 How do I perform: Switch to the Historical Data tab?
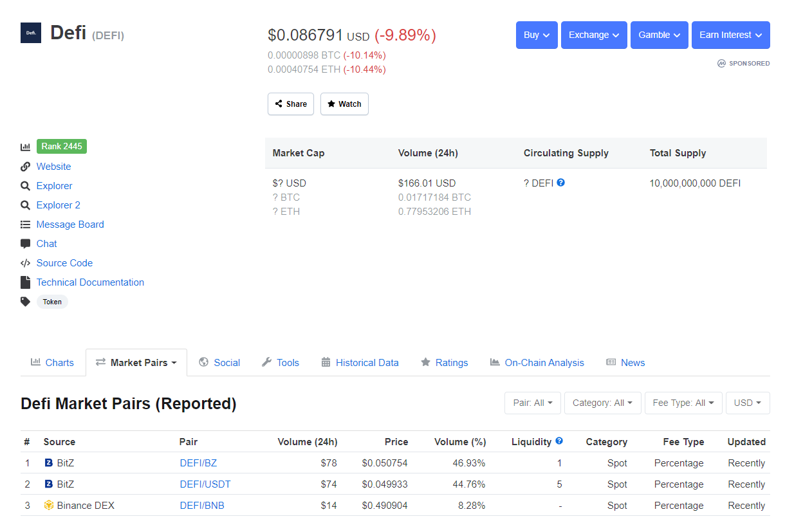pos(360,363)
